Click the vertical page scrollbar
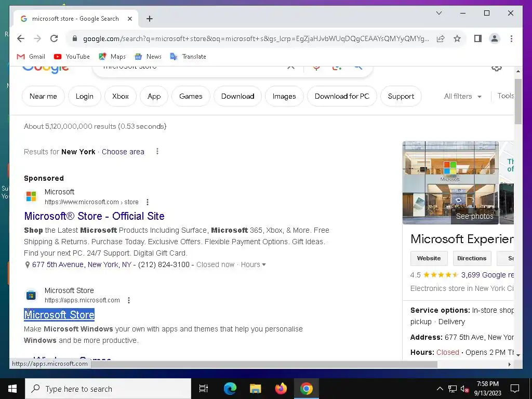Screen dimensions: 532x399 coord(518,101)
